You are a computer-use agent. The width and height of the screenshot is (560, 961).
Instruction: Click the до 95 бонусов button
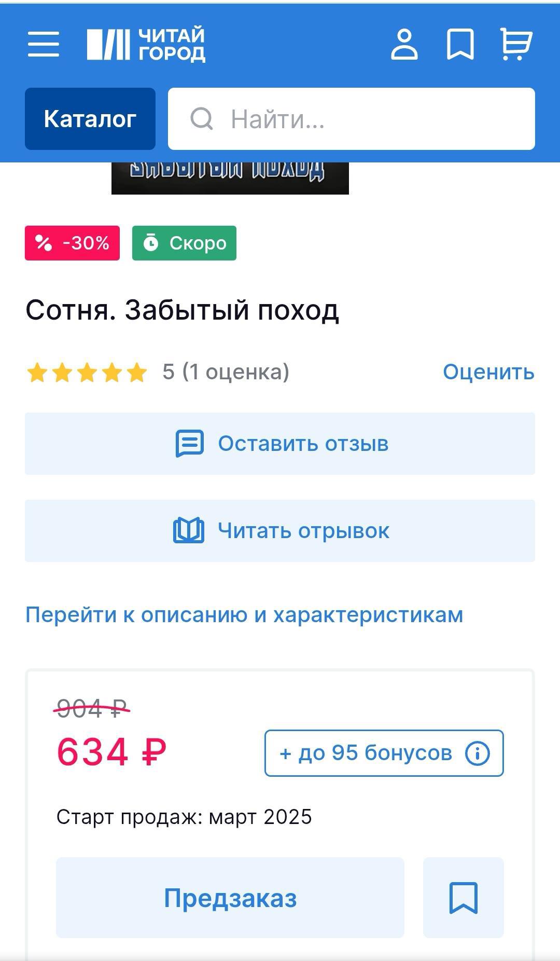coord(366,753)
